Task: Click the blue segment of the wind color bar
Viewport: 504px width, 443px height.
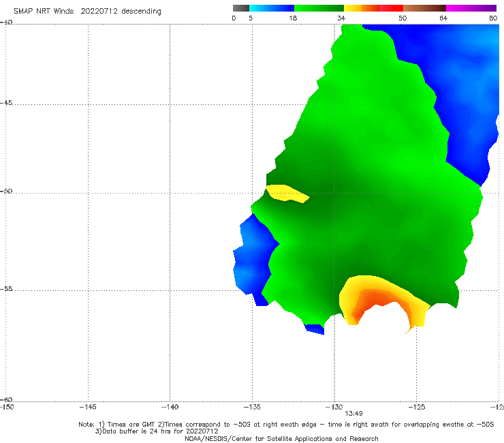Action: 272,8
